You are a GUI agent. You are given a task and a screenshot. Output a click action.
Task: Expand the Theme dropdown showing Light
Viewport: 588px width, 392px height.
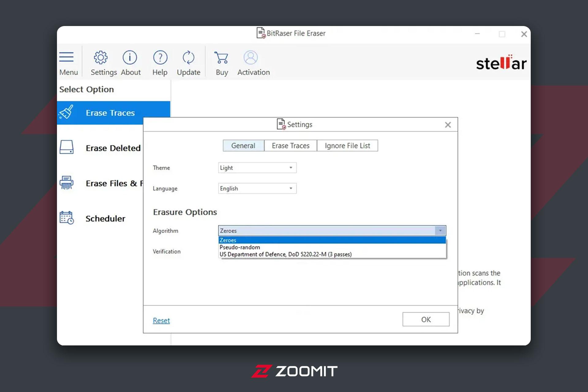[x=257, y=168]
